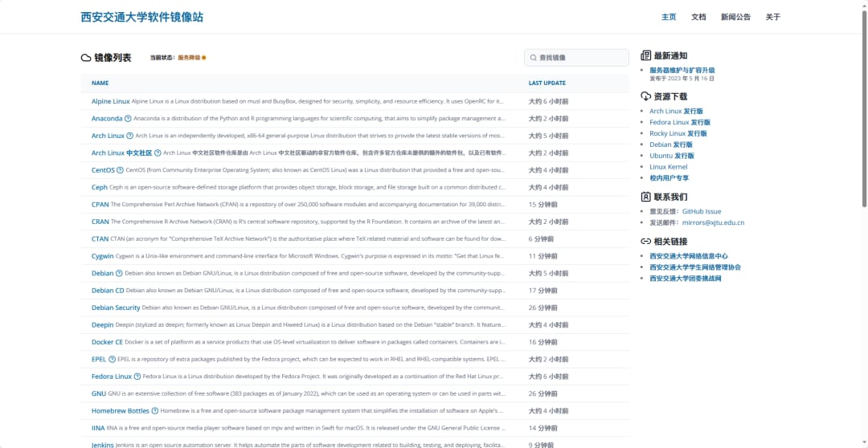868x448 pixels.
Task: Open the IINA mirror link
Action: (x=98, y=428)
